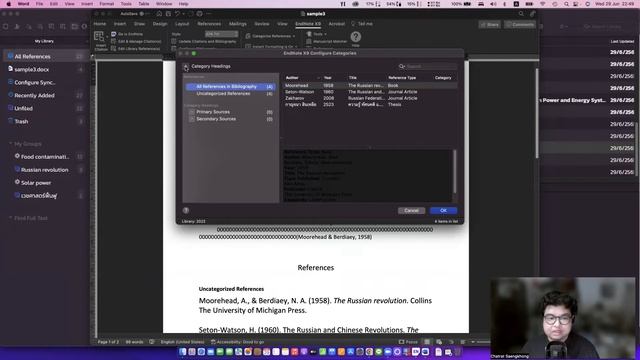The height and width of the screenshot is (360, 640).
Task: Select Uncategorized References in dialog
Action: point(231,93)
